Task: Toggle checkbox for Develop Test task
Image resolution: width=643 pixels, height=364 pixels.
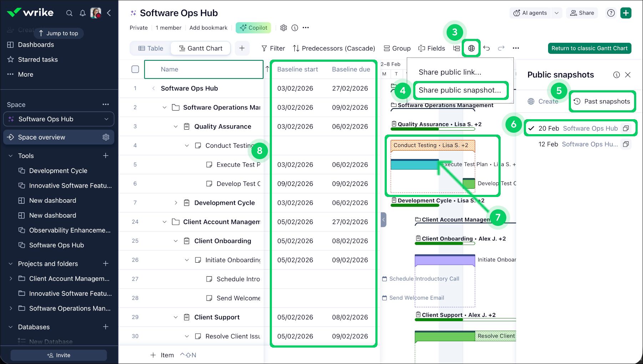Action: pos(209,184)
